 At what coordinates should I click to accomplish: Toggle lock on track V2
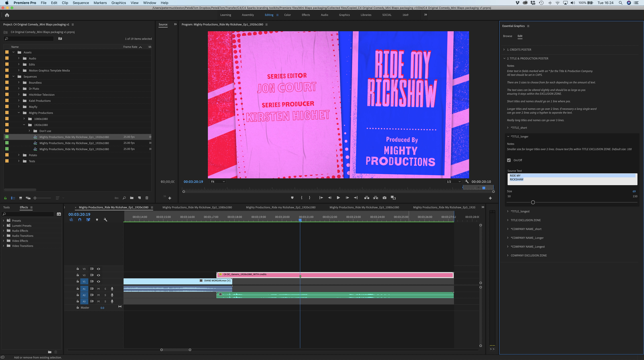(x=78, y=275)
